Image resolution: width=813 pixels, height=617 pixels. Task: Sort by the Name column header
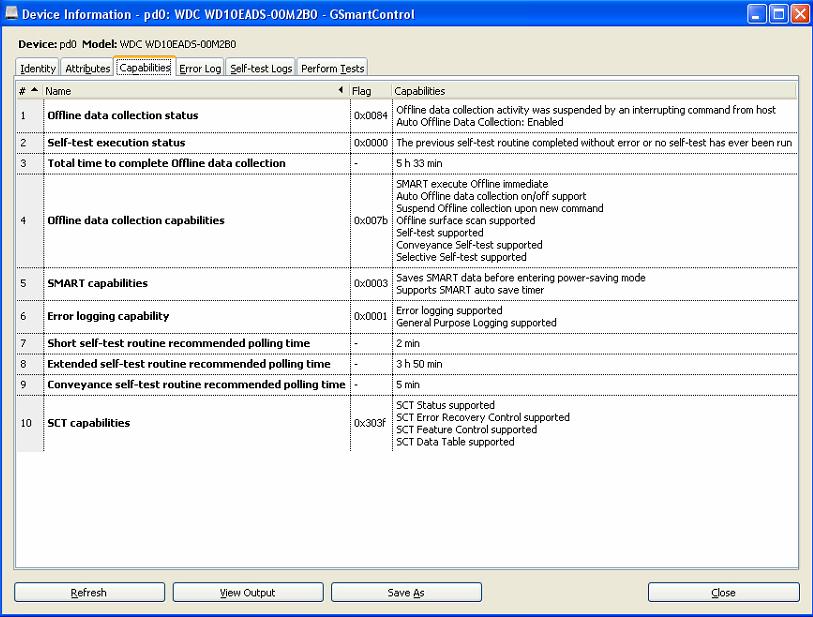(195, 91)
